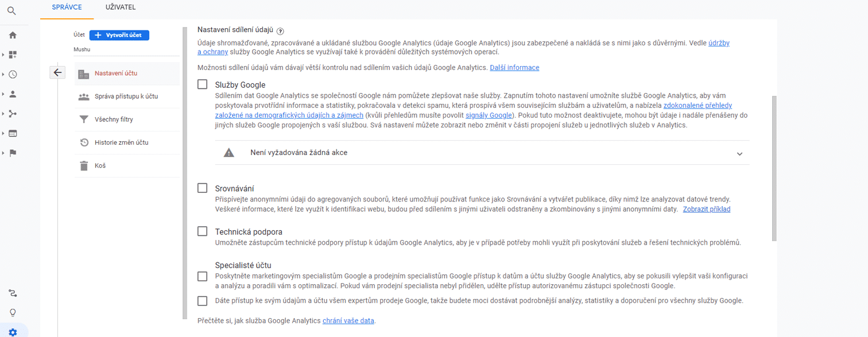Click the Vytvořit účet button
Screen dimensions: 868x337
(x=119, y=35)
